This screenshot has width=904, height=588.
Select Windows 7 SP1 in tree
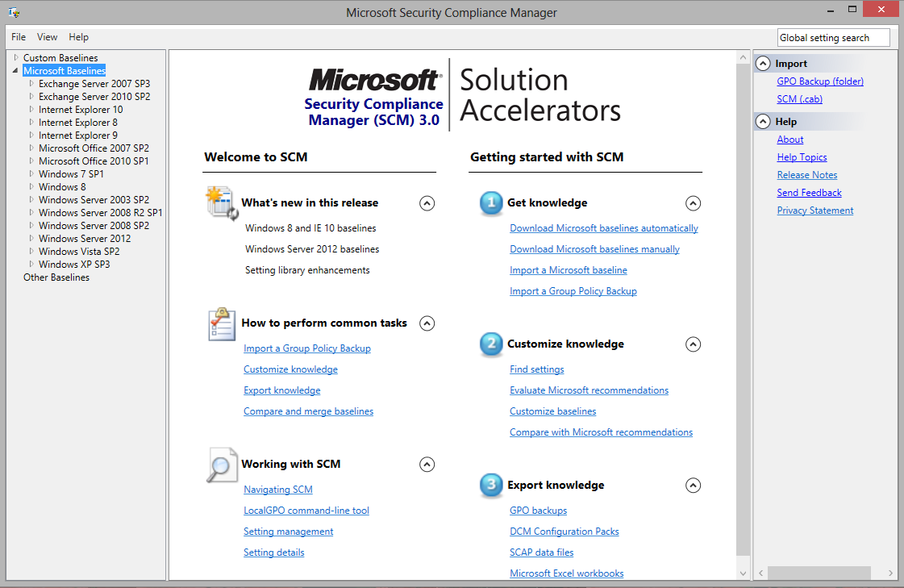coord(71,173)
